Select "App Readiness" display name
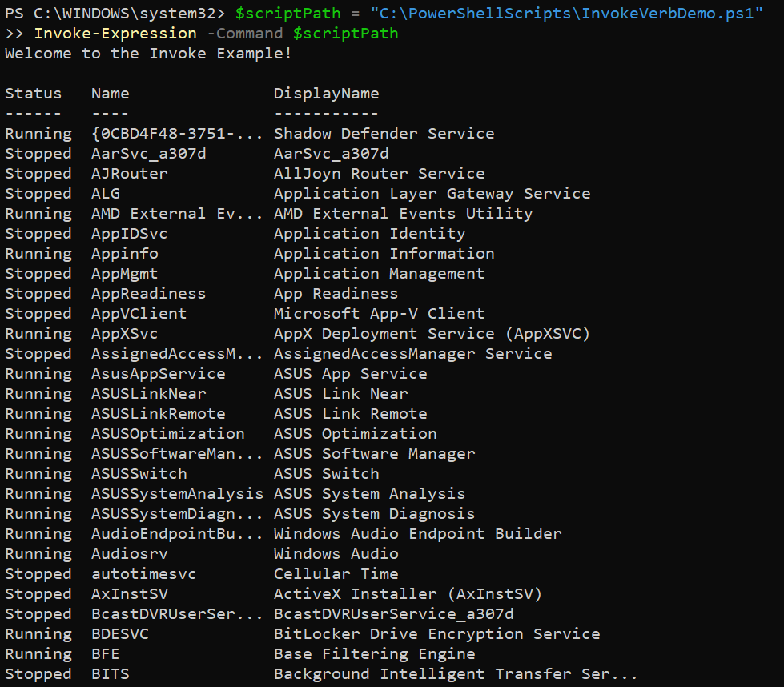 (x=336, y=294)
